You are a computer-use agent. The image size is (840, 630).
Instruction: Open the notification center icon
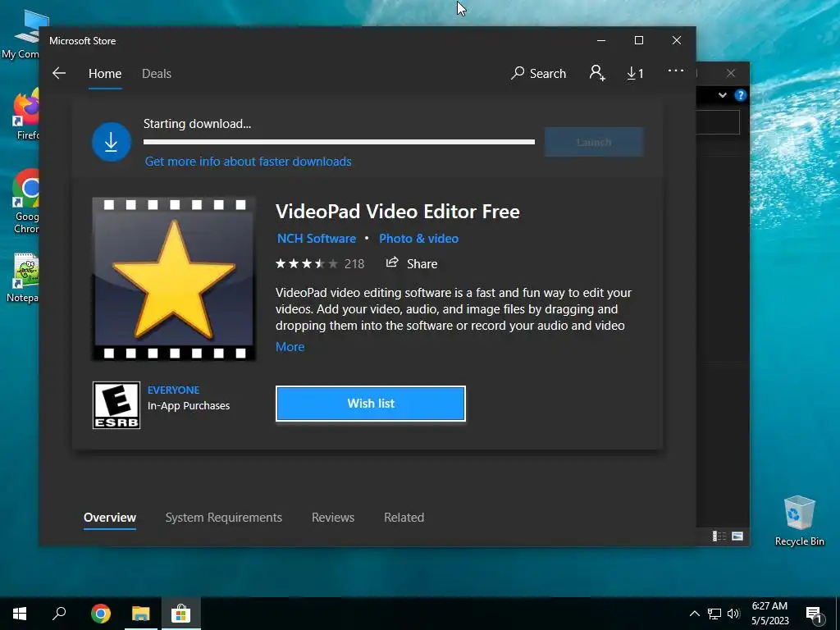[814, 614]
